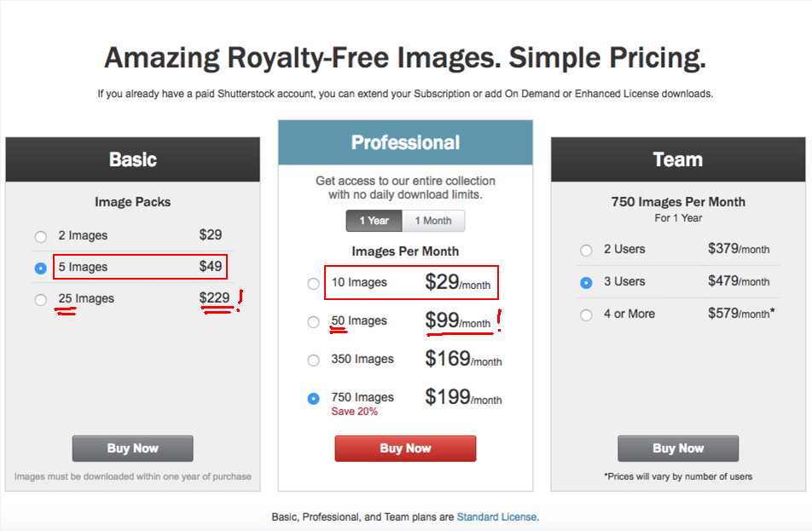Select the 2 Images pack radio button
This screenshot has height=531, width=812.
coord(41,236)
